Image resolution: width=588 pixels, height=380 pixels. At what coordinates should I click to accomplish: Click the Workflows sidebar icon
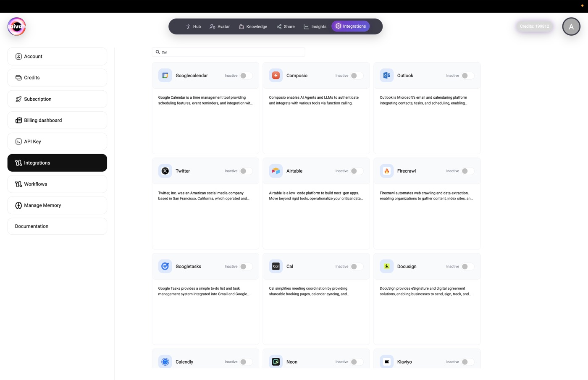click(x=18, y=184)
